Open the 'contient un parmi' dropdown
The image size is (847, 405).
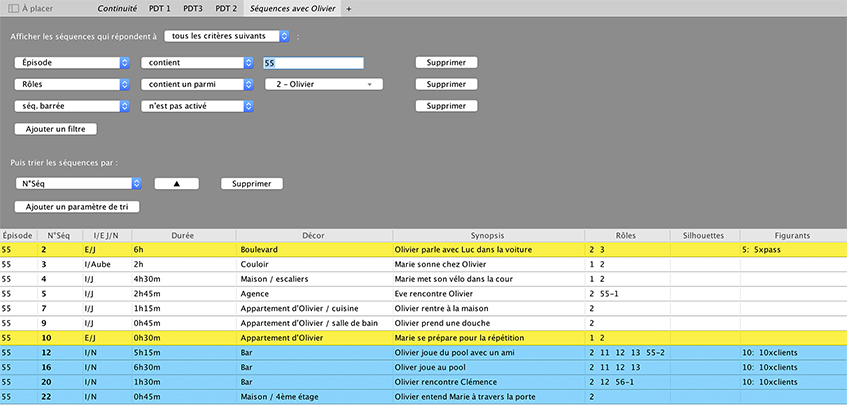pos(197,84)
